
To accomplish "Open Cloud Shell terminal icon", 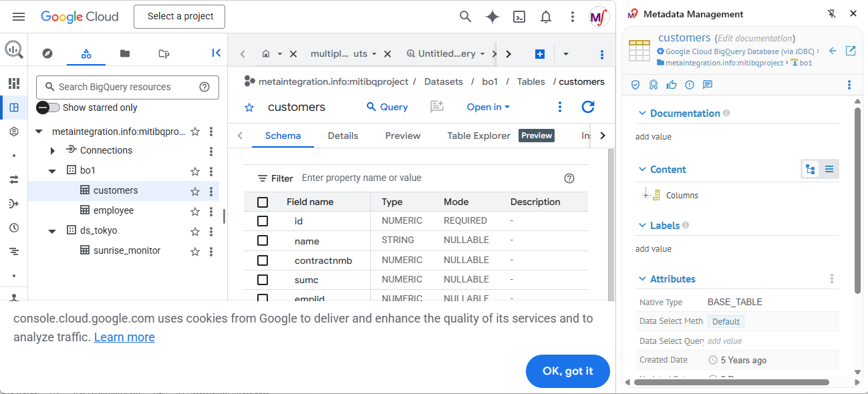I will click(x=519, y=17).
